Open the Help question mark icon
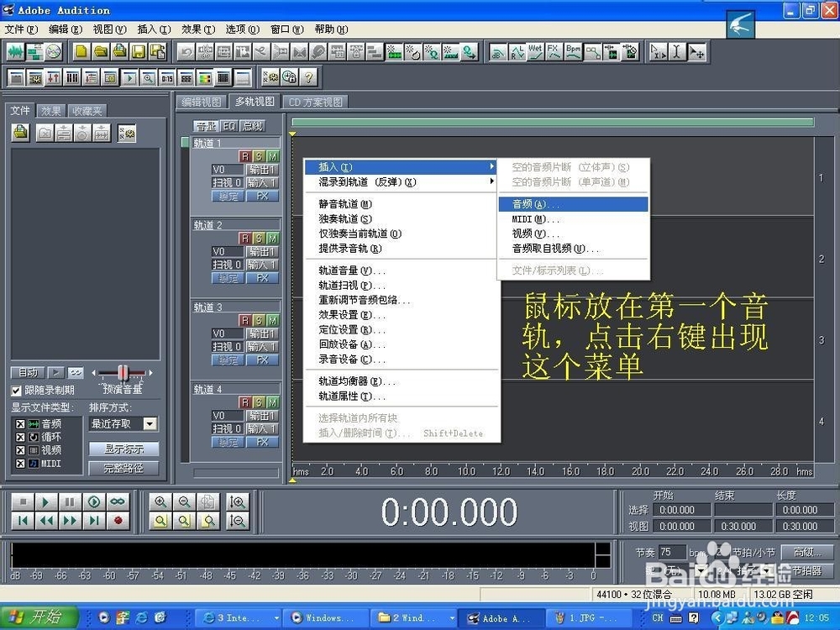This screenshot has width=840, height=630. (307, 76)
